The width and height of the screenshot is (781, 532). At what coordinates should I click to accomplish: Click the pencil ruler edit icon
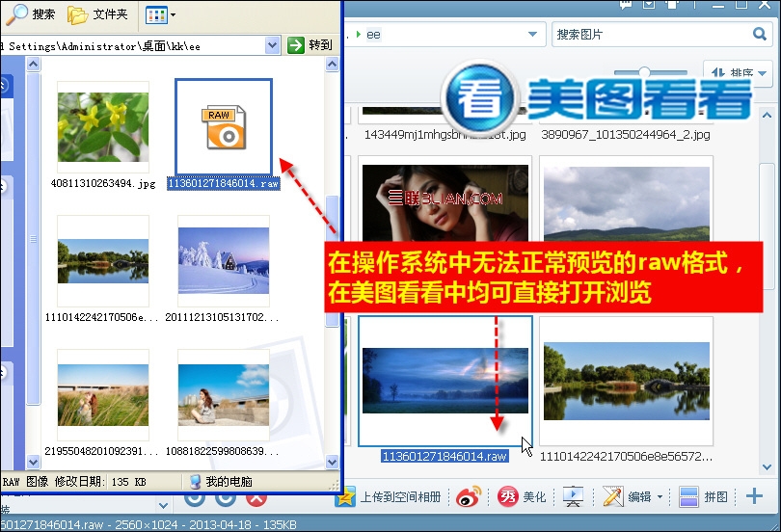tap(612, 496)
